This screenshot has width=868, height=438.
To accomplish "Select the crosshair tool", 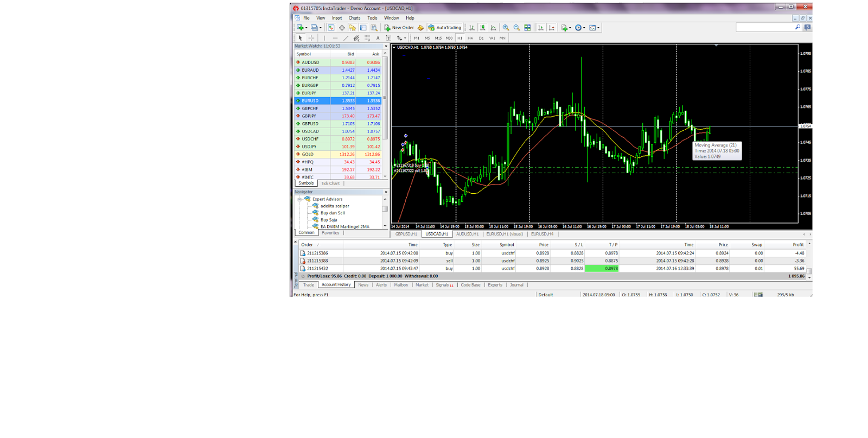I will (311, 38).
